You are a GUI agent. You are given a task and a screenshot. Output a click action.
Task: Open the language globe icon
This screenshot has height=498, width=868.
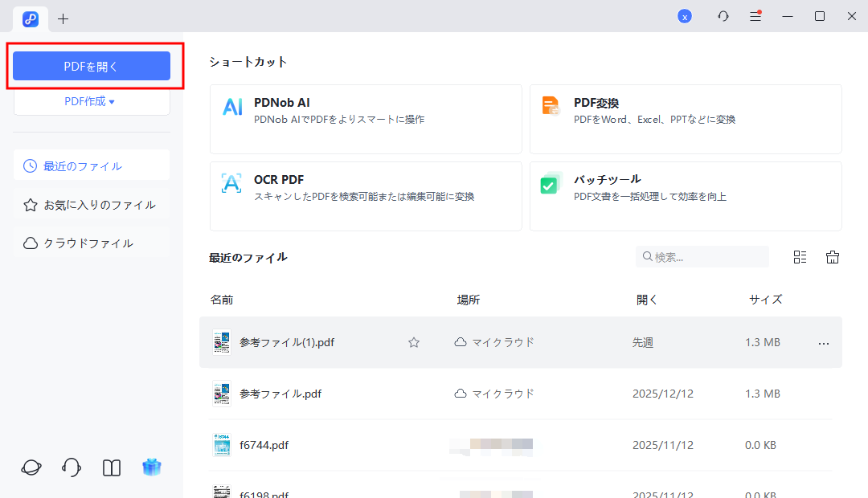pos(31,467)
